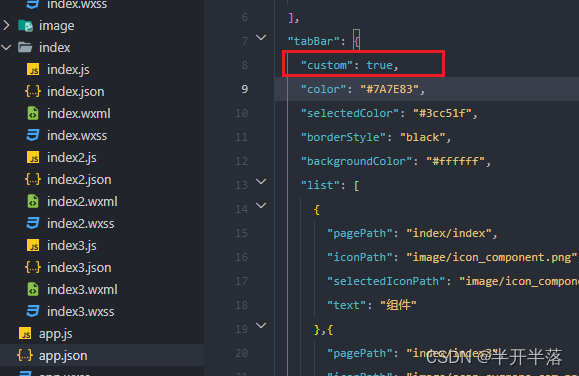The width and height of the screenshot is (579, 376).
Task: Click the "black" value
Action: [422, 137]
